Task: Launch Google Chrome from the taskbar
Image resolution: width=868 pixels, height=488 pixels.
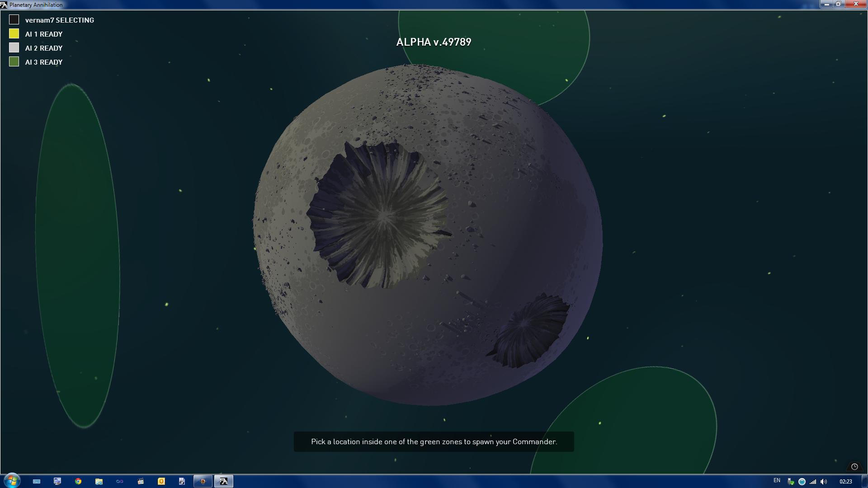Action: pos(78,481)
